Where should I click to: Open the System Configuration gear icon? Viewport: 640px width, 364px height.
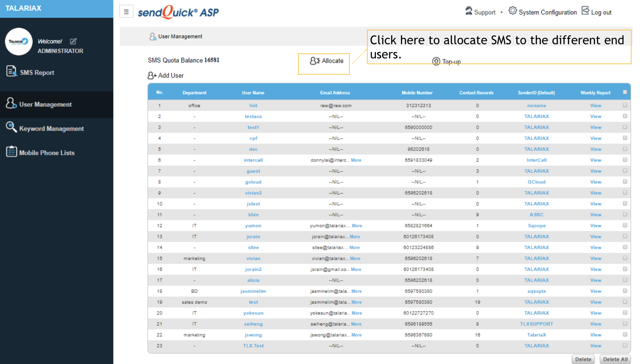point(513,11)
